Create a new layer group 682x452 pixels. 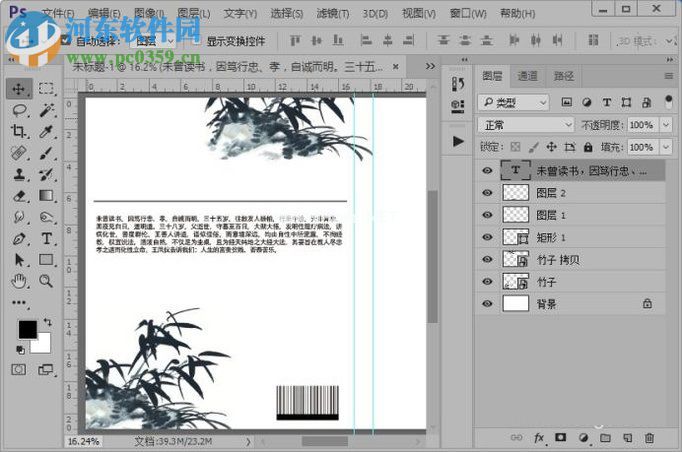click(605, 438)
